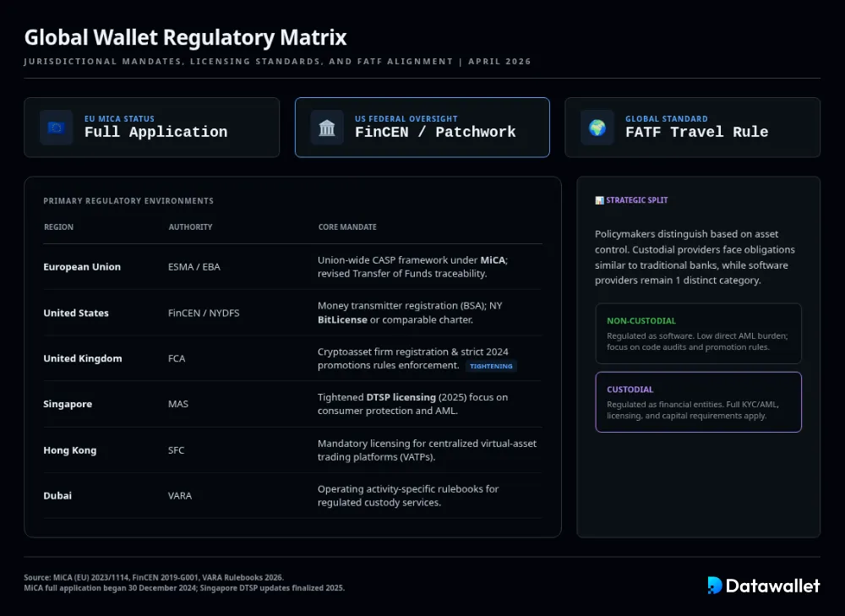Click the MAS authority cell
Screen dimensions: 845x616
click(177, 404)
